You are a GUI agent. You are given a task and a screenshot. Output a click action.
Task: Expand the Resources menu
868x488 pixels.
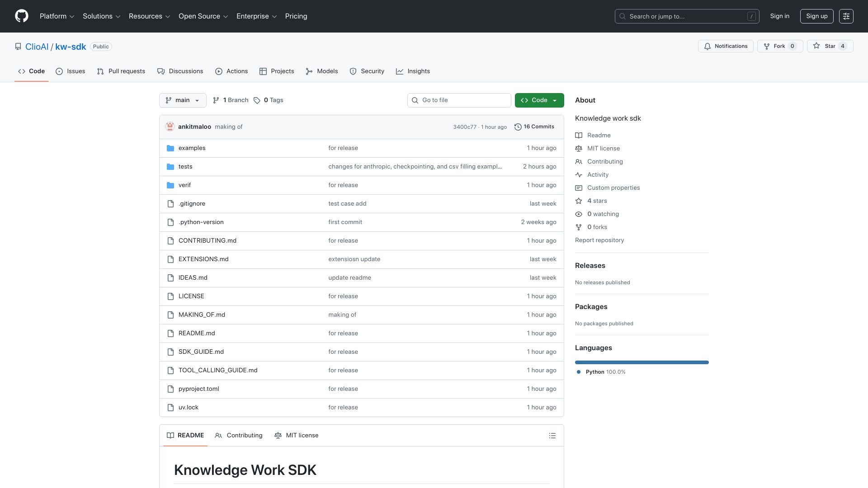pyautogui.click(x=150, y=16)
